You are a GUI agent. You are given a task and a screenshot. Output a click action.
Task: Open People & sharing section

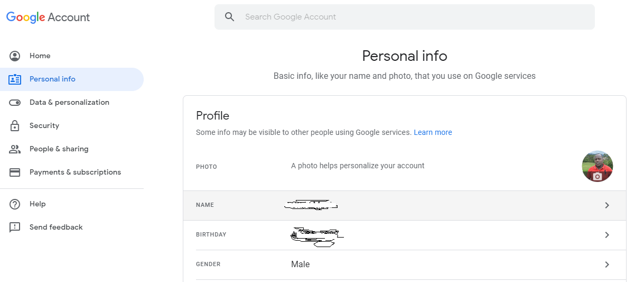[59, 149]
